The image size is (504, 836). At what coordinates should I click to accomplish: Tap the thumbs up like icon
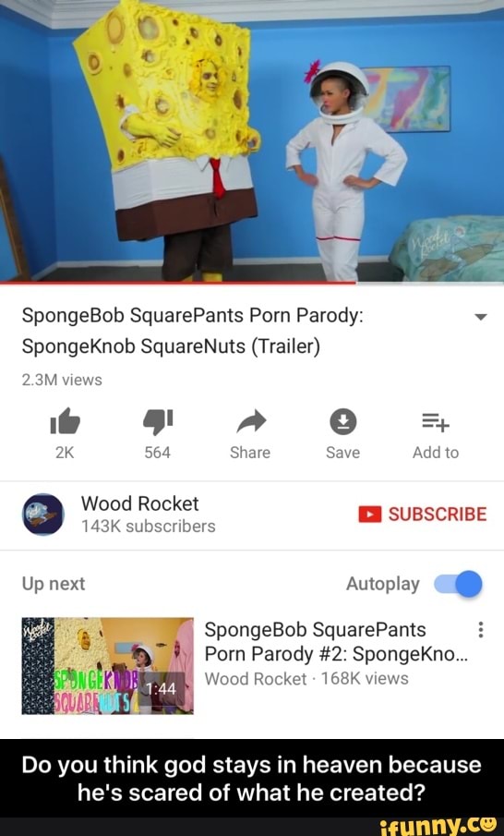(x=65, y=421)
